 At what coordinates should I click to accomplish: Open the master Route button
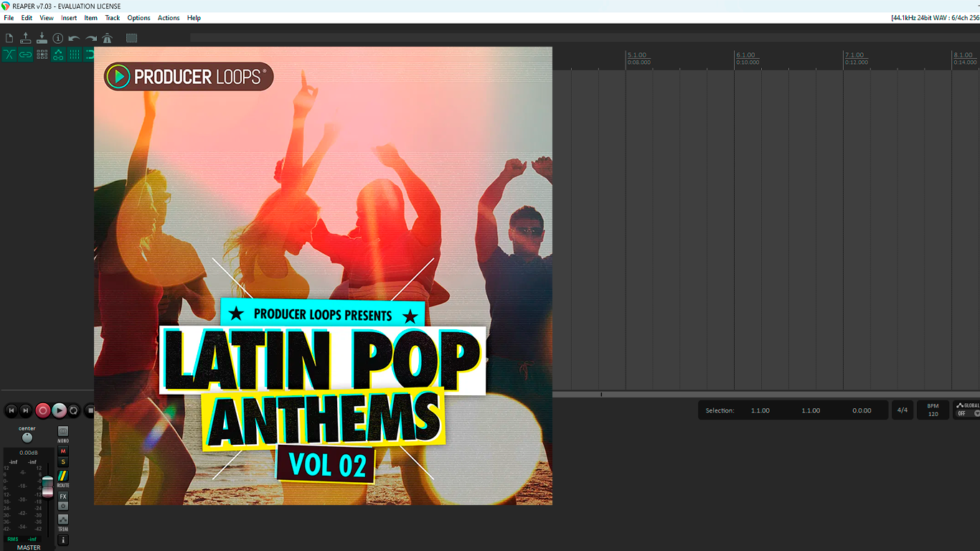(63, 476)
